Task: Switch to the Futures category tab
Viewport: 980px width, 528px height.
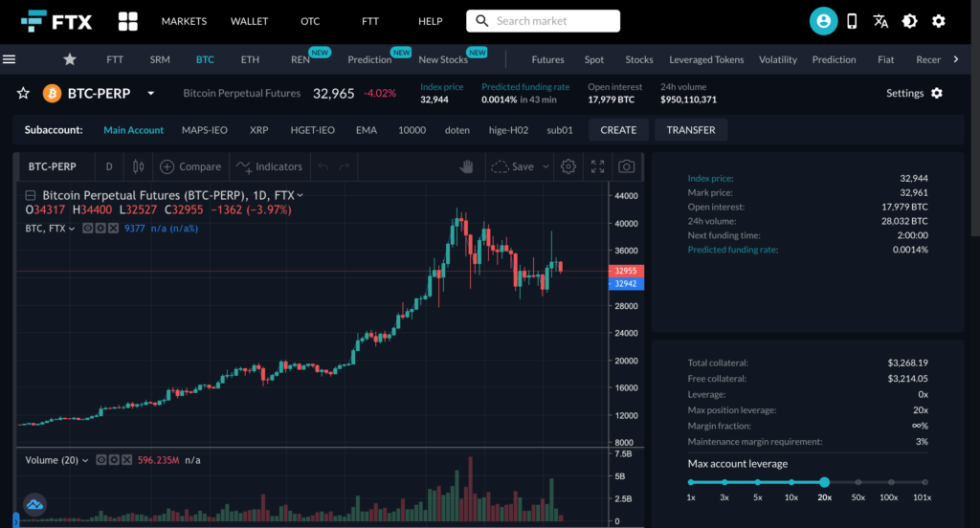Action: [x=547, y=59]
